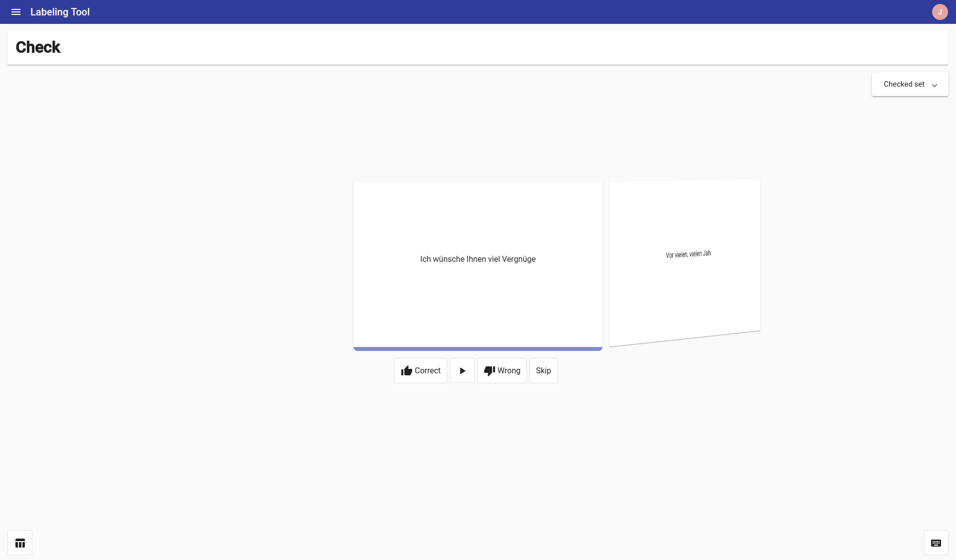The height and width of the screenshot is (560, 956).
Task: Click the thumbs-up icon on the Correct button
Action: coord(407,370)
